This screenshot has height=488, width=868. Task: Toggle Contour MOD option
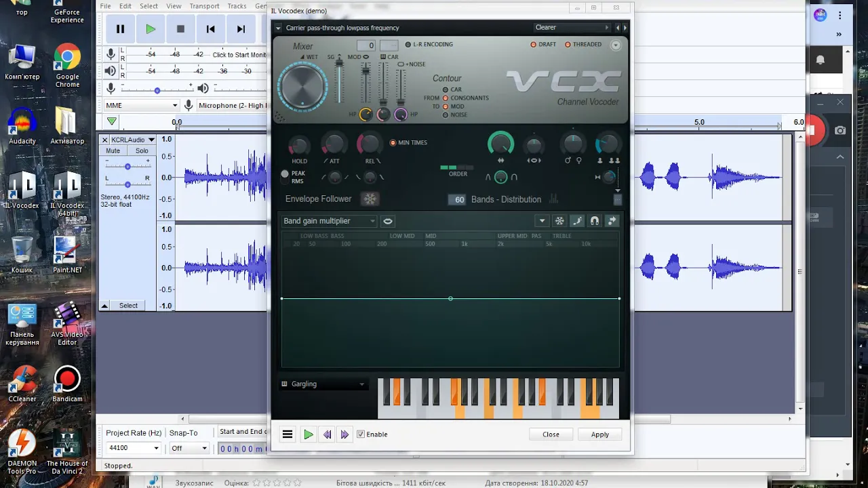(x=453, y=106)
